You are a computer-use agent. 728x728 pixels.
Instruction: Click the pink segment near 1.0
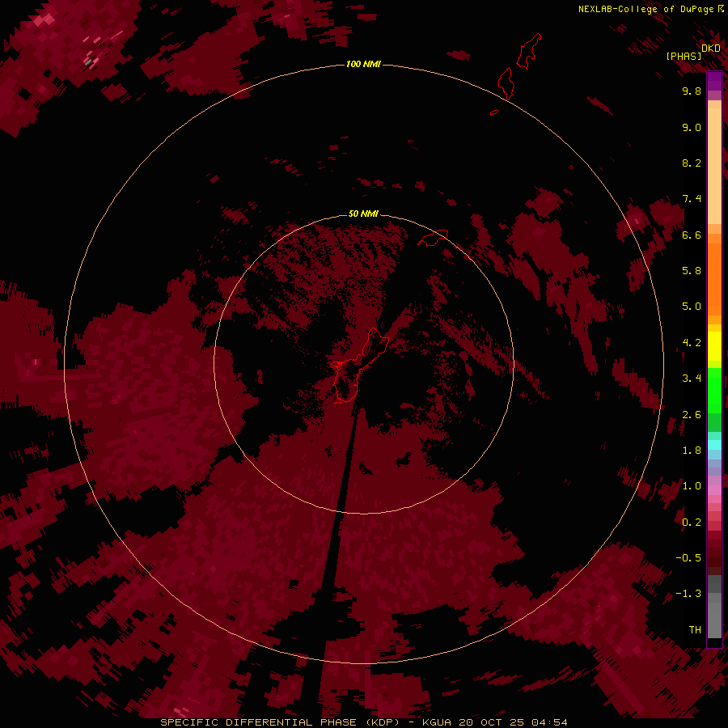(714, 490)
